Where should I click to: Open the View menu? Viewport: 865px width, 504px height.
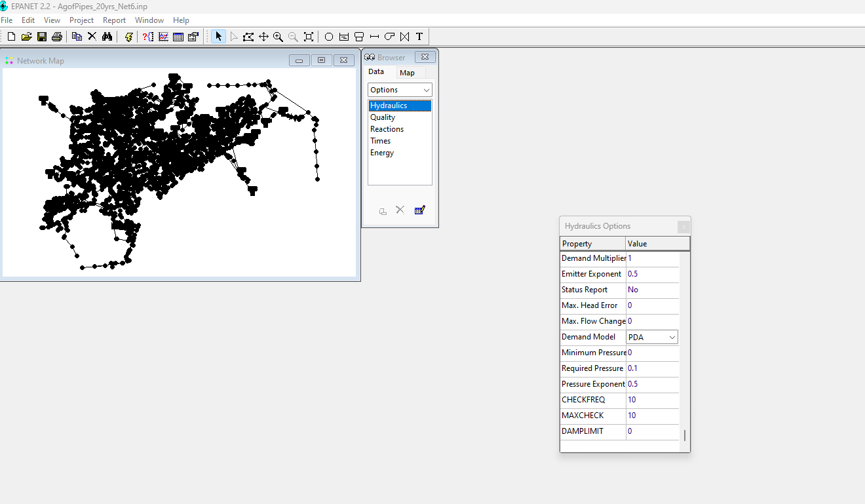tap(52, 20)
